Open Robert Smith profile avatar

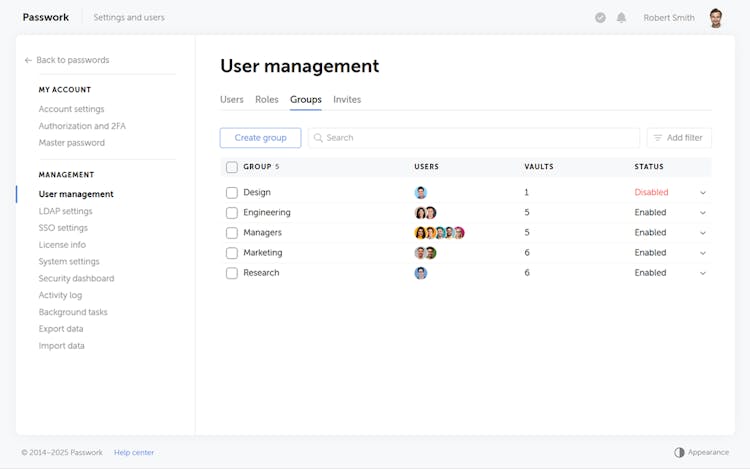tap(715, 18)
